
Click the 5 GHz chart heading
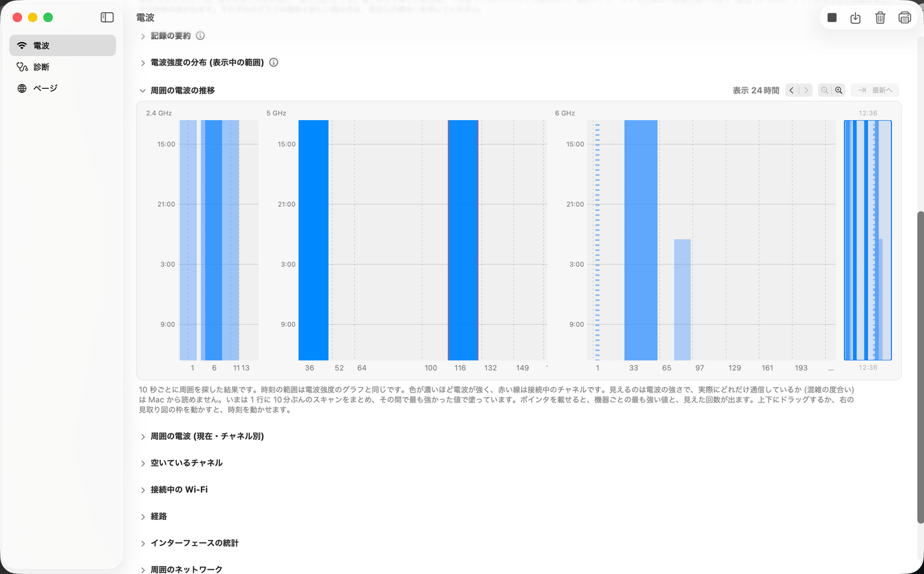tap(276, 113)
